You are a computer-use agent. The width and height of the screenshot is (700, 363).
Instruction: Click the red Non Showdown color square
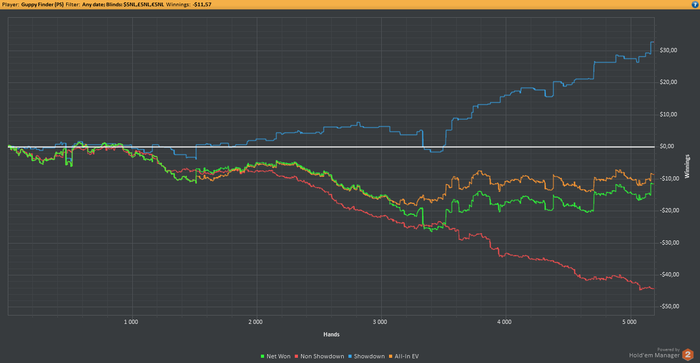click(296, 356)
